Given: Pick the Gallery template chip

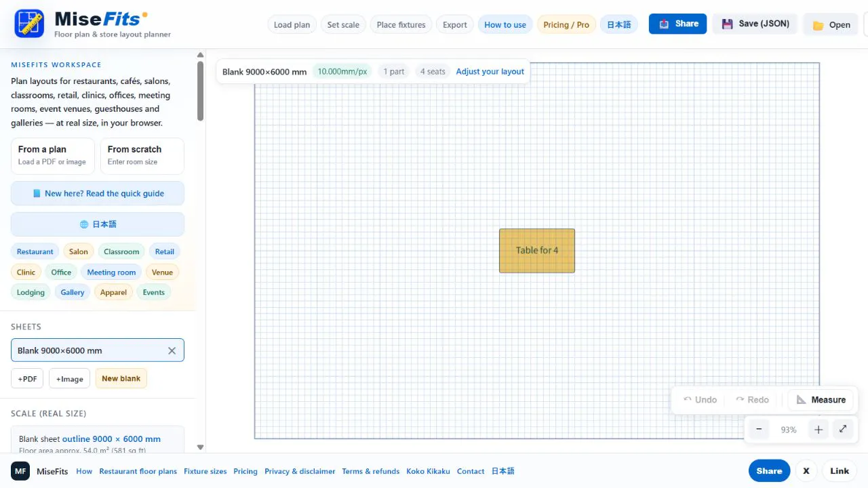Looking at the screenshot, I should pyautogui.click(x=73, y=293).
